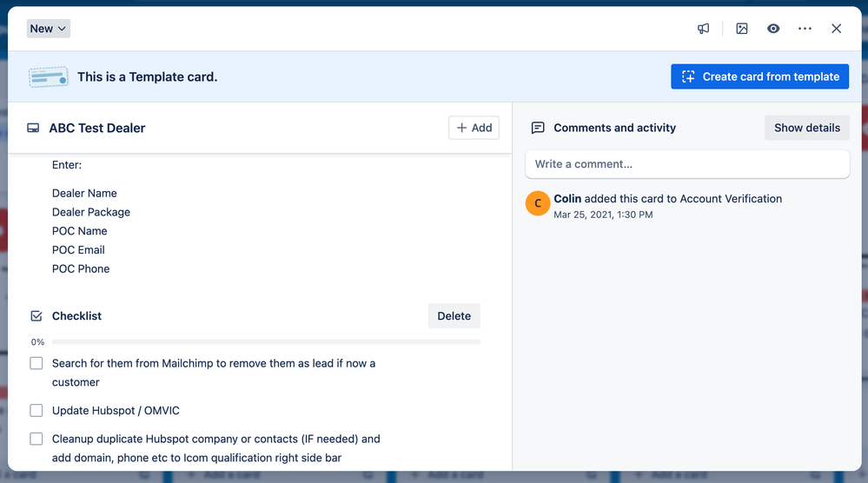Screen dimensions: 868x483
Task: Click the ABC Test Dealer card title
Action: coord(96,129)
